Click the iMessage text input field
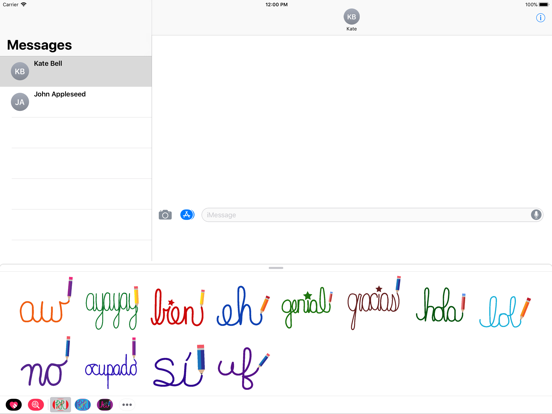552x414 pixels. coord(372,215)
